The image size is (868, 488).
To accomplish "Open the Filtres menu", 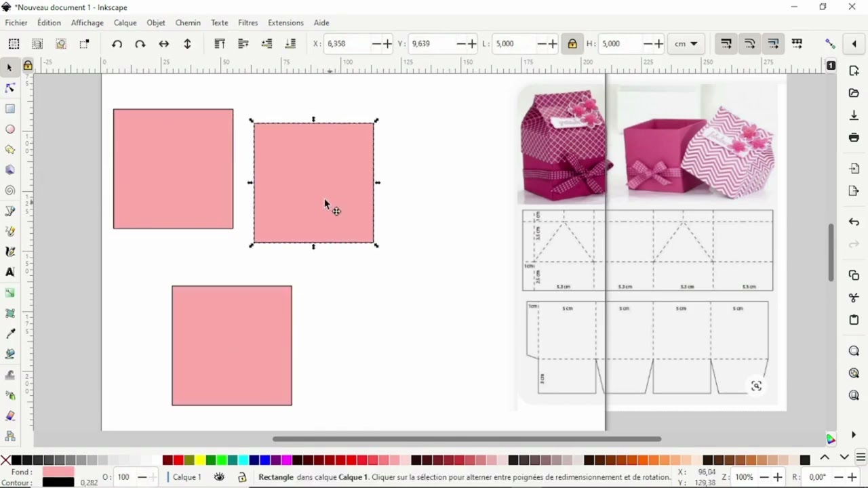I will pos(248,22).
